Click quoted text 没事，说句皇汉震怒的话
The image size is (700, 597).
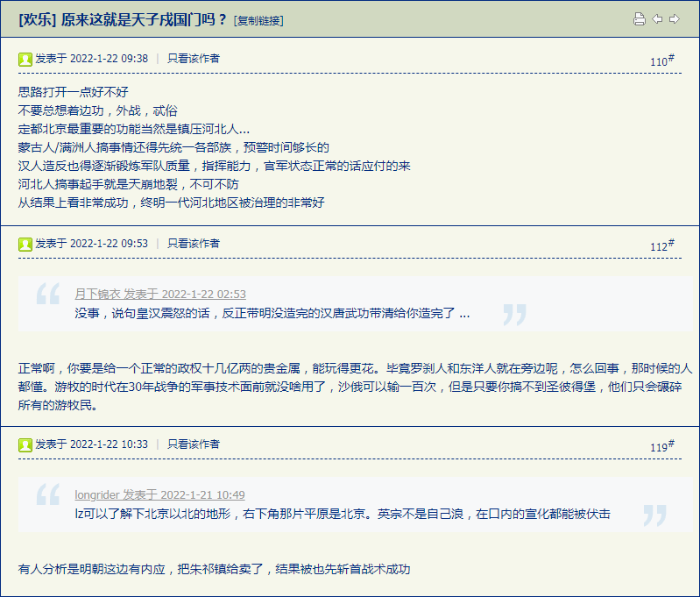click(272, 313)
